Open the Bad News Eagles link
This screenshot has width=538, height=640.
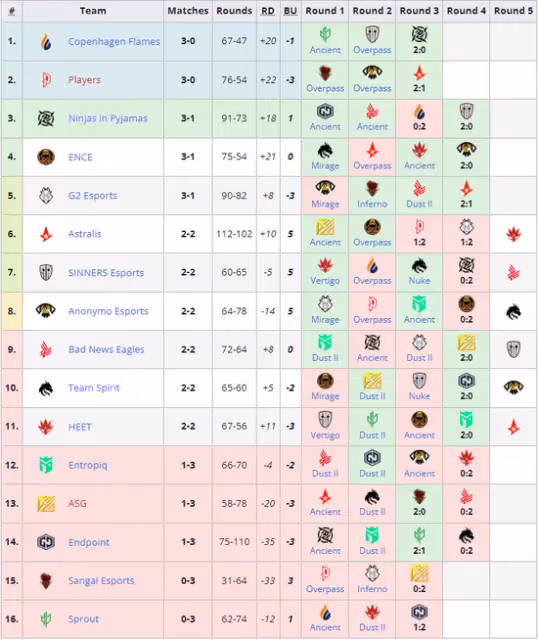coord(106,349)
